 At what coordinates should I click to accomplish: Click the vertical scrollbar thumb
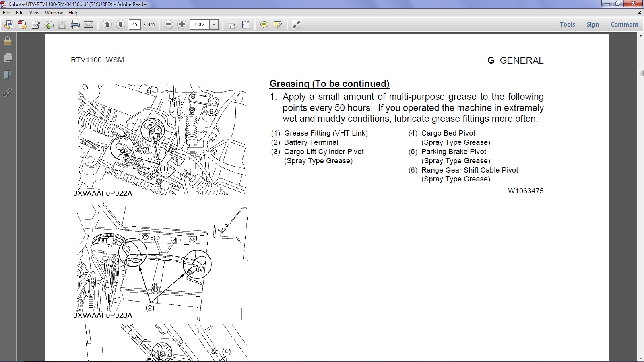pyautogui.click(x=640, y=73)
